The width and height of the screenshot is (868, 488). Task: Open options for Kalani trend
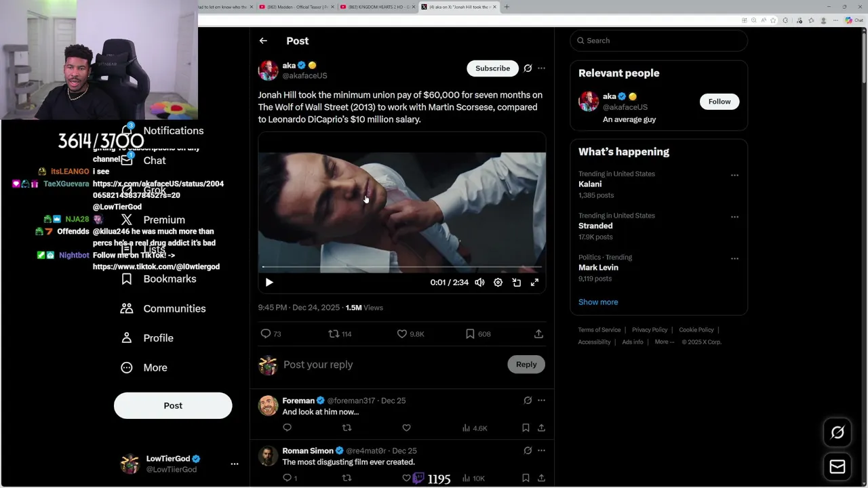[x=734, y=175]
